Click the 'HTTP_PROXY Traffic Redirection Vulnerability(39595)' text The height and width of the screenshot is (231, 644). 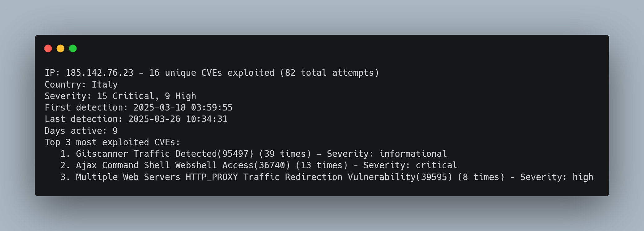tap(319, 177)
